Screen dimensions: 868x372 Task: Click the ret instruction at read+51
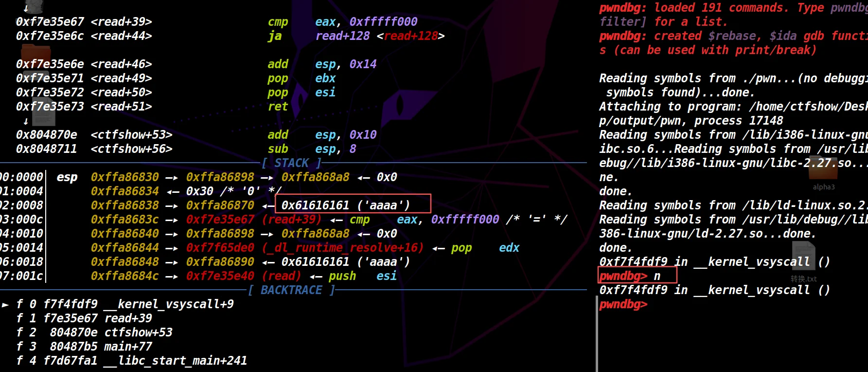[x=278, y=107]
